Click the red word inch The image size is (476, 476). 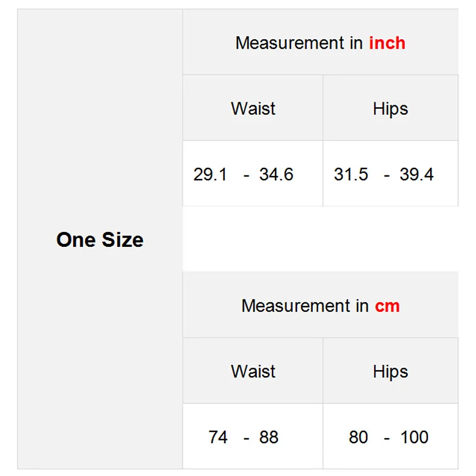coord(387,43)
